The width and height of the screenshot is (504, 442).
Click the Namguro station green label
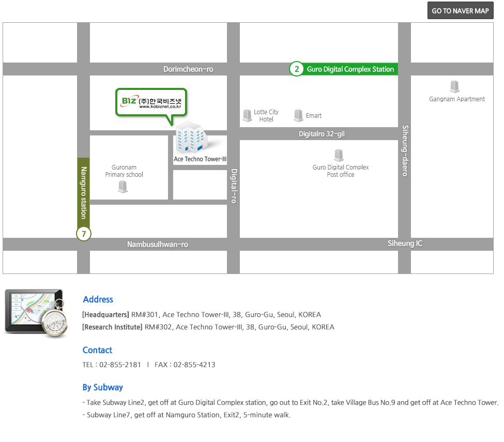(x=84, y=192)
